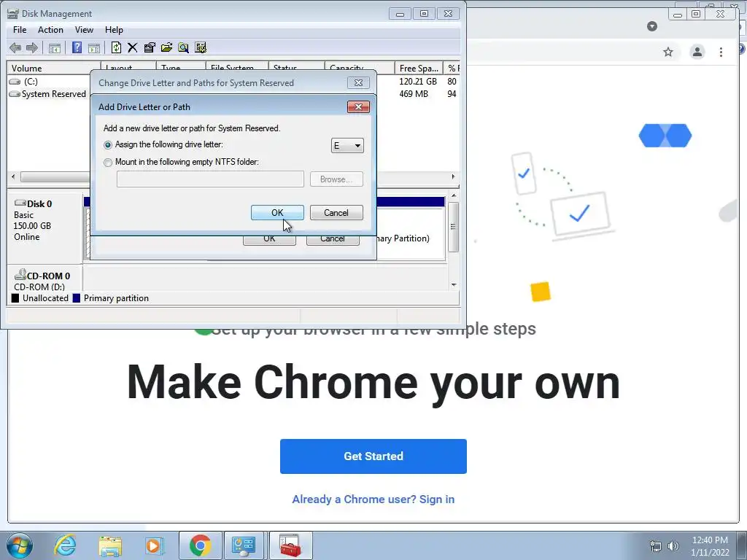
Task: Click '469 MB' free space cell
Action: click(x=414, y=94)
